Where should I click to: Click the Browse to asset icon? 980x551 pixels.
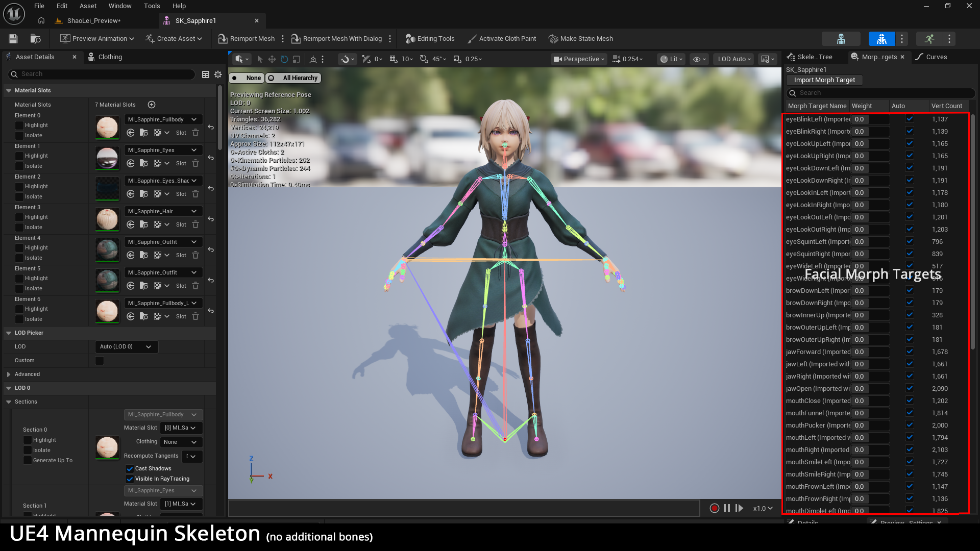tap(35, 39)
